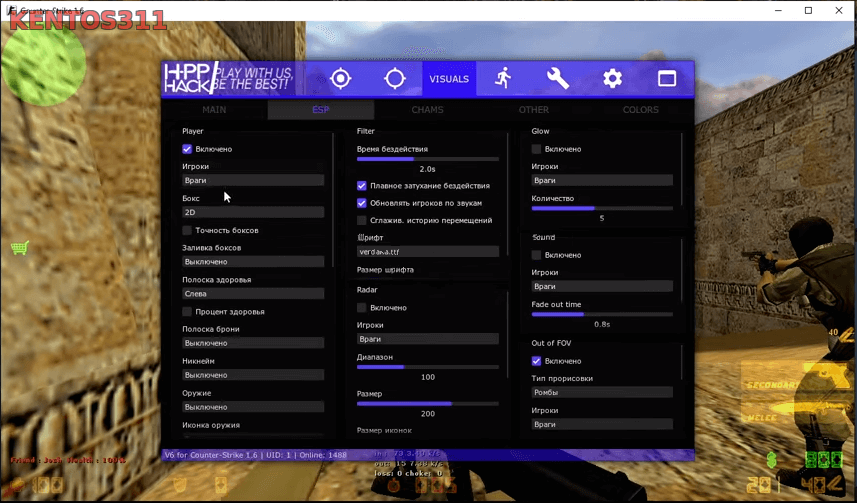Select the wrench tools icon
857x503 pixels.
558,79
